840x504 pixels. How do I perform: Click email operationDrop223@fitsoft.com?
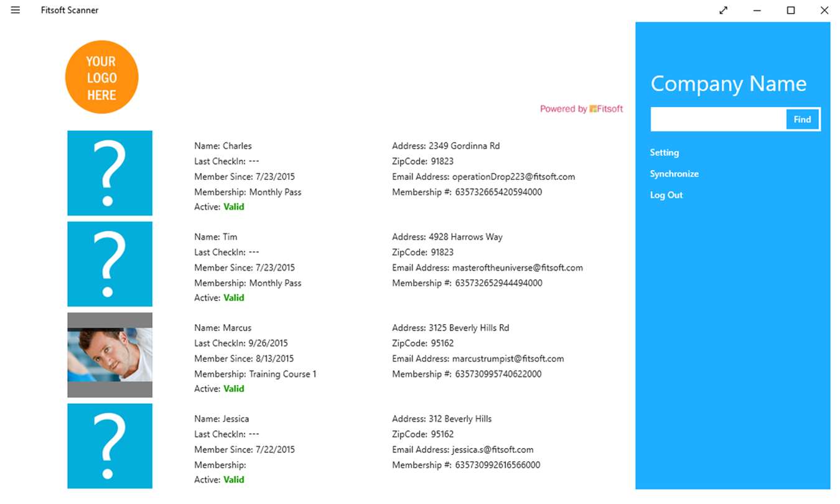point(513,177)
